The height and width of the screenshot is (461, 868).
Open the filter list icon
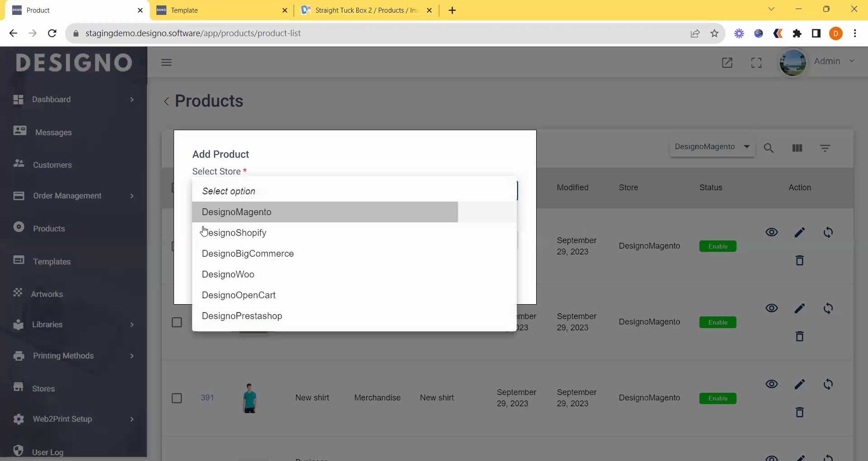pyautogui.click(x=825, y=148)
